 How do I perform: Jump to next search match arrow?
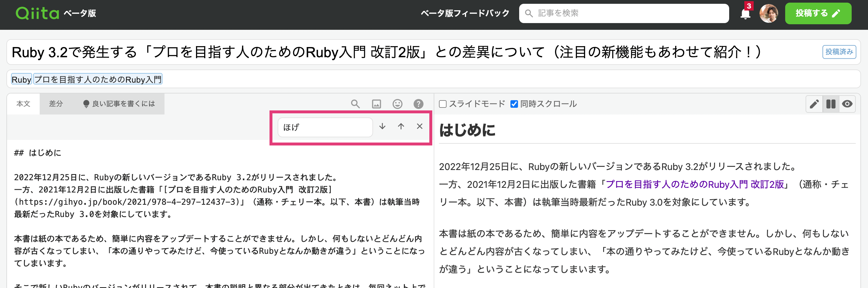382,126
